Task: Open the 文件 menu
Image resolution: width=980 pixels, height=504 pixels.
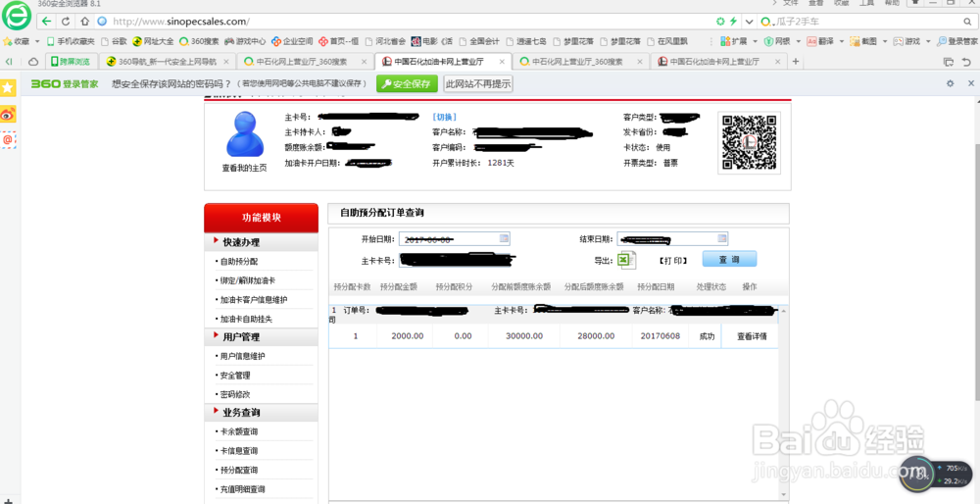Action: pyautogui.click(x=791, y=3)
